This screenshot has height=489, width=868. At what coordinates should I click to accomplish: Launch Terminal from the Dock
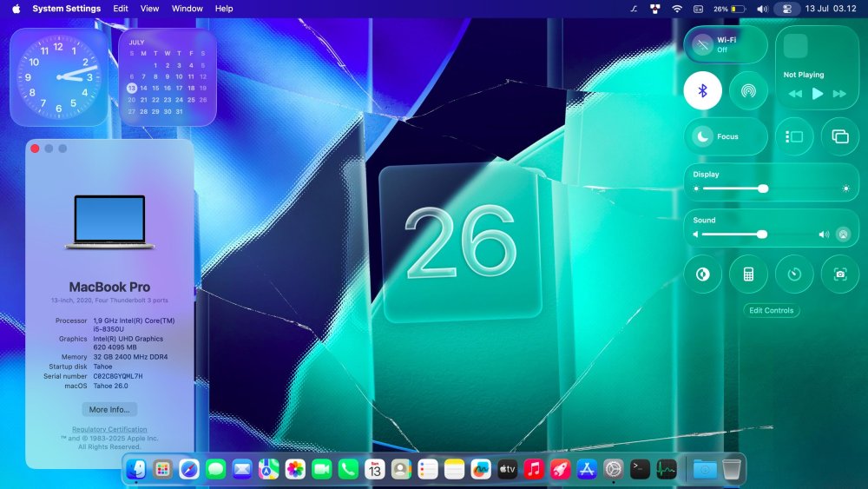pyautogui.click(x=640, y=470)
